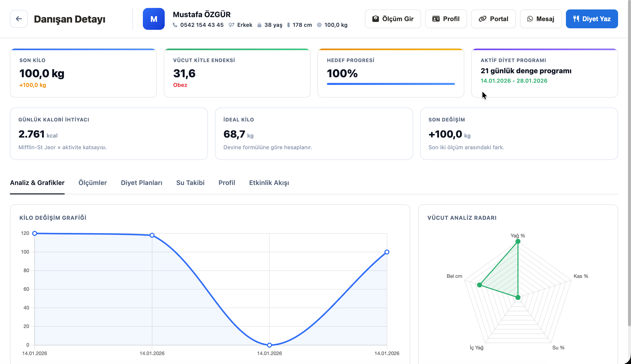This screenshot has width=631, height=364.
Task: Click the blue M avatar icon
Action: [154, 19]
